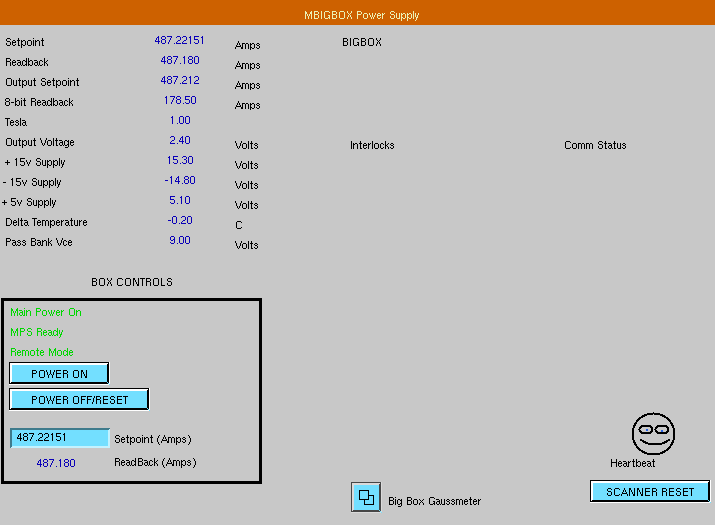Click the POWER OFF/RESET button
The width and height of the screenshot is (715, 525).
[x=79, y=400]
